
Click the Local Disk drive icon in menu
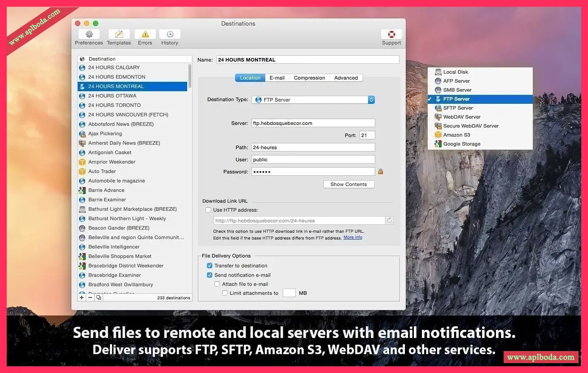click(438, 72)
